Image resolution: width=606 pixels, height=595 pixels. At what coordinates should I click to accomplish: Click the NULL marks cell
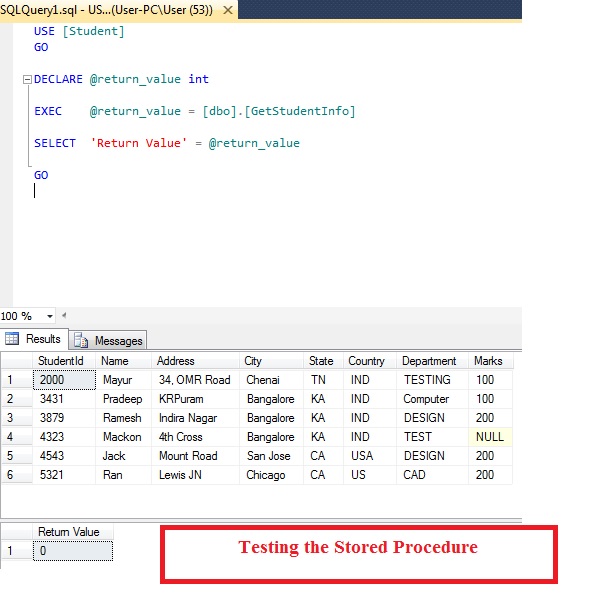pos(490,437)
